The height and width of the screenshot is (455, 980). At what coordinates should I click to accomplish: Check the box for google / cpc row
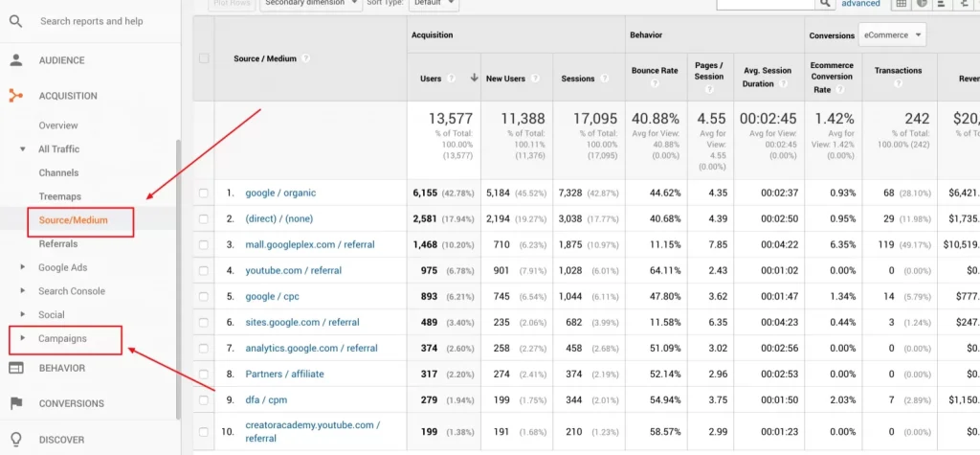click(x=203, y=297)
